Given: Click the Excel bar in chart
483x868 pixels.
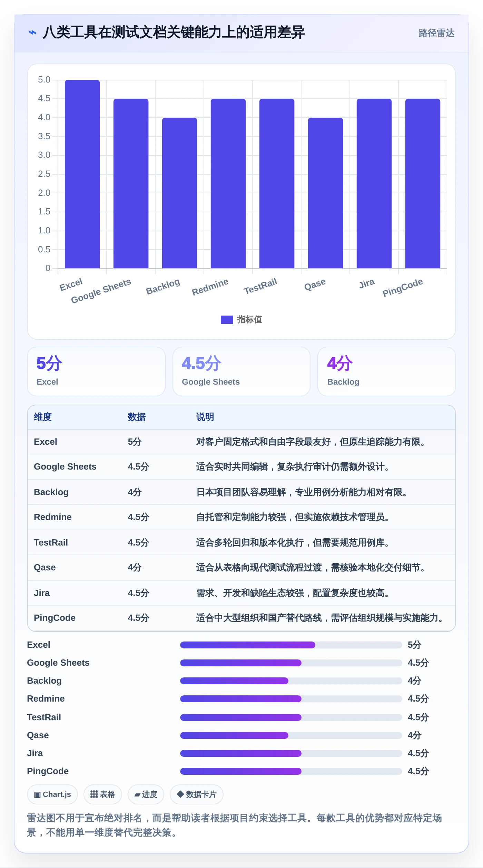Looking at the screenshot, I should click(82, 174).
